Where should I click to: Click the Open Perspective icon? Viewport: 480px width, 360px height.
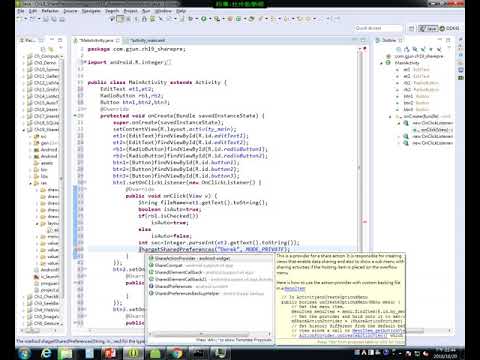411,28
